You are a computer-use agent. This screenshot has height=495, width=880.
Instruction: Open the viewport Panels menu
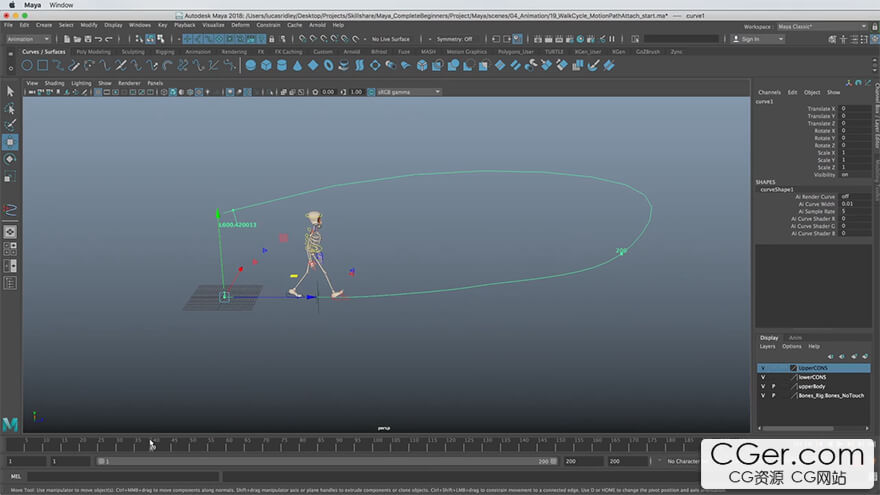coord(155,83)
